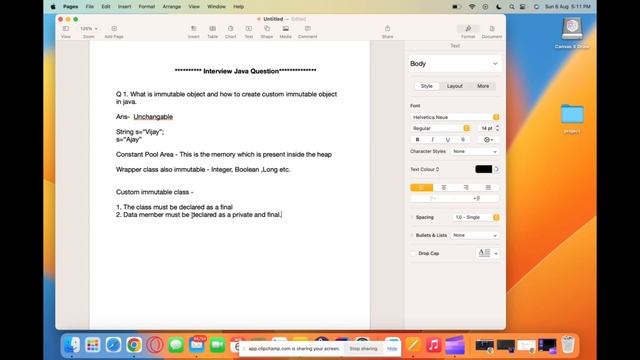The image size is (640, 360).
Task: Expand the Spacing section disclosure
Action: pyautogui.click(x=412, y=218)
